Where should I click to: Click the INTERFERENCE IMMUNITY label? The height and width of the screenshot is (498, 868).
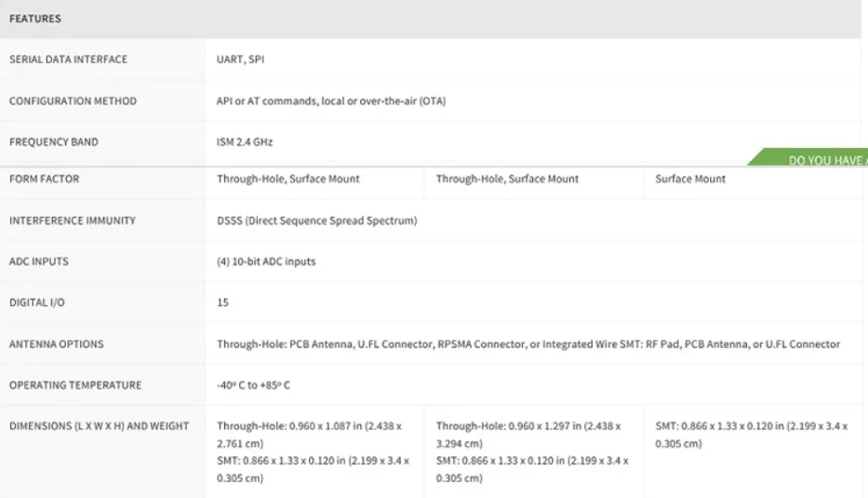tap(72, 221)
